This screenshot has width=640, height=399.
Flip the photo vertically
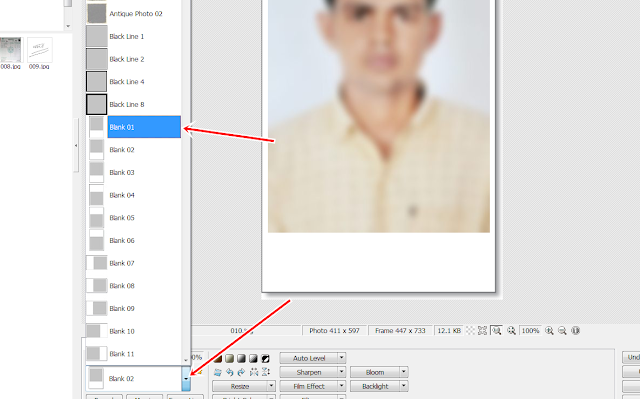[x=266, y=372]
